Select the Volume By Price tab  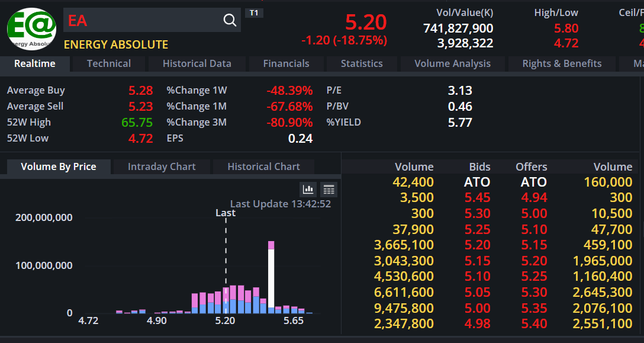point(59,166)
